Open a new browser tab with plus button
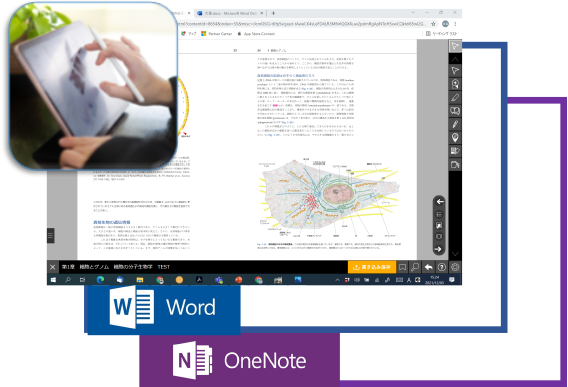The width and height of the screenshot is (568, 387). (273, 13)
